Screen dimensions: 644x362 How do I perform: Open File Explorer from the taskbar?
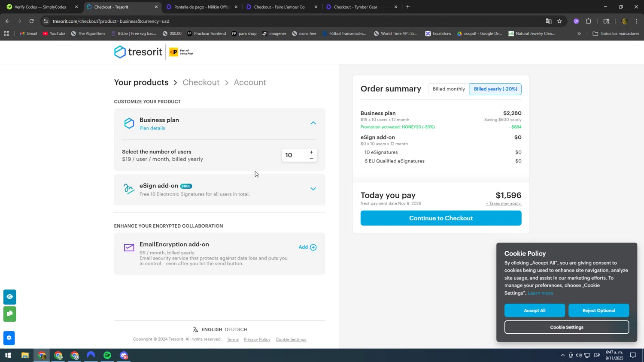coord(25,356)
